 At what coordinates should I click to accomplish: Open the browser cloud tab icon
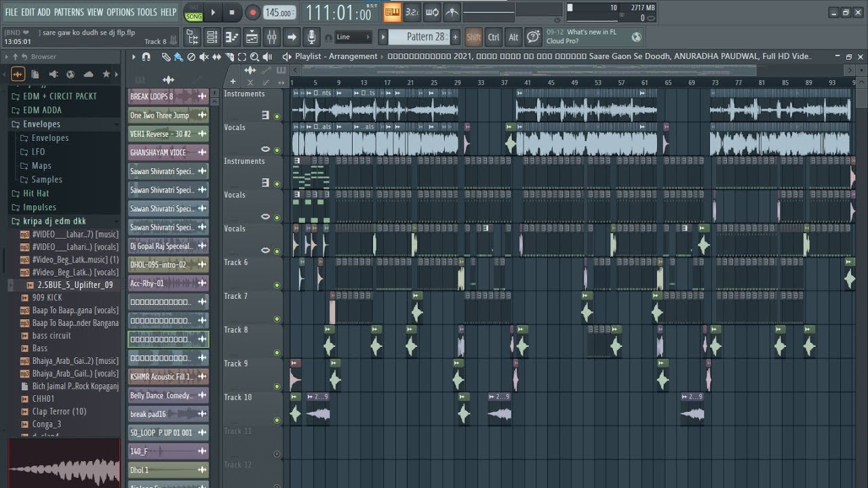[88, 74]
